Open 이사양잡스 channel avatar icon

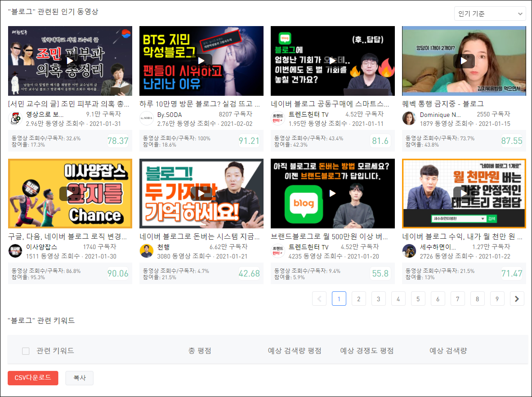click(x=15, y=251)
